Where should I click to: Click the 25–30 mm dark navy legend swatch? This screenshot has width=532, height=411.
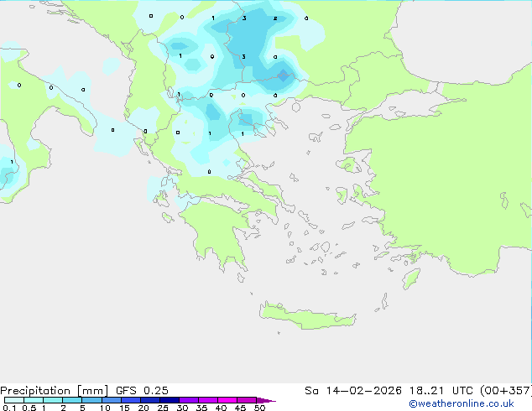click(x=170, y=400)
